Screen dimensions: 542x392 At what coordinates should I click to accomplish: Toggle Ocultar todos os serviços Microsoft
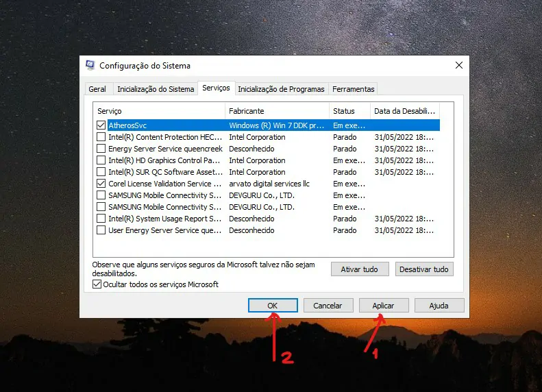97,284
